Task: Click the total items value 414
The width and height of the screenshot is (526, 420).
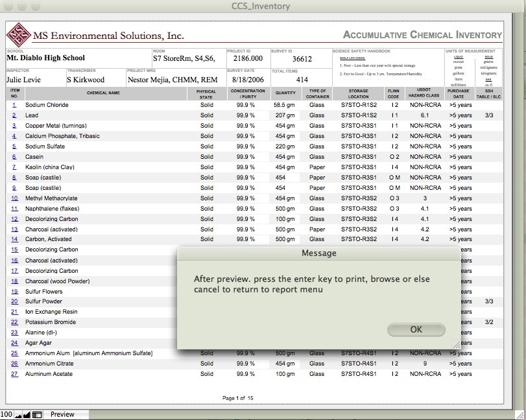Action: [302, 80]
